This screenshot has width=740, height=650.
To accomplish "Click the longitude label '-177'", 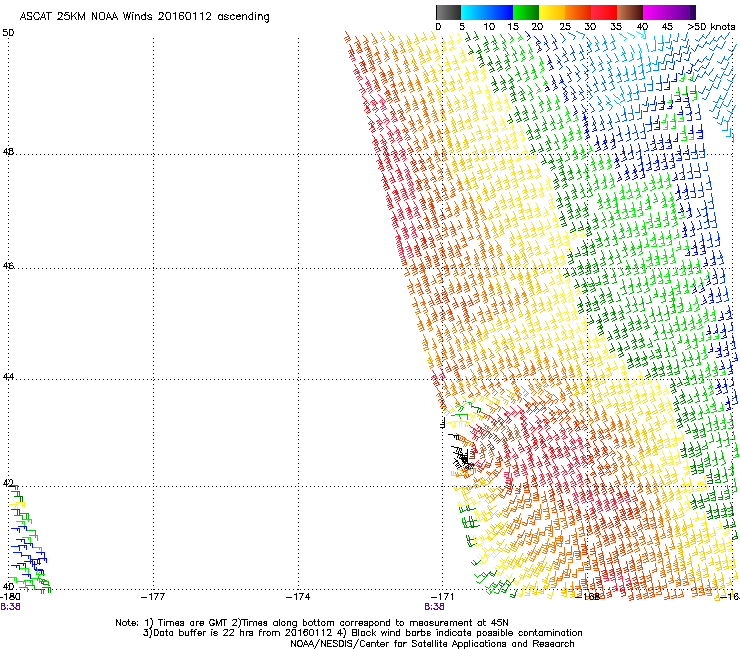I will (153, 597).
